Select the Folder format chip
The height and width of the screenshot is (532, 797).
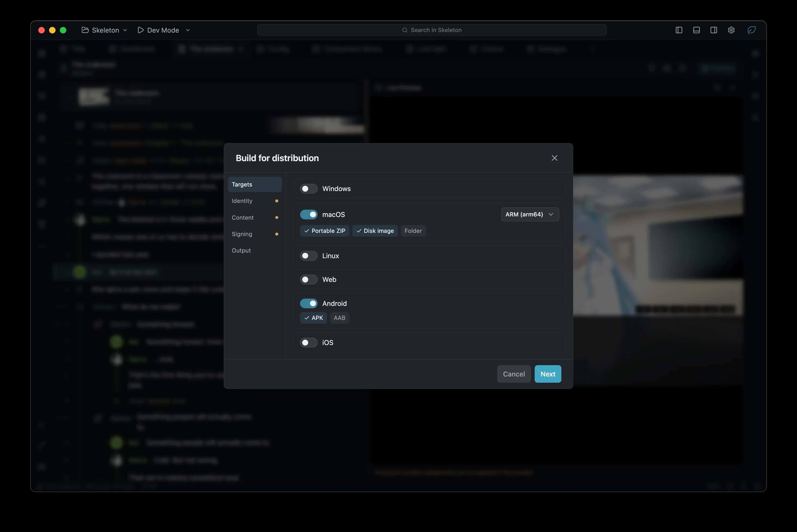point(413,231)
